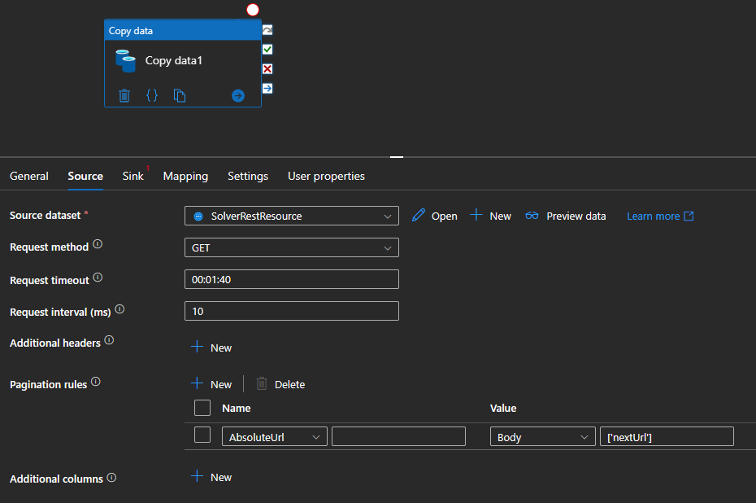Go to the Mapping tab
756x504 pixels.
click(x=185, y=176)
